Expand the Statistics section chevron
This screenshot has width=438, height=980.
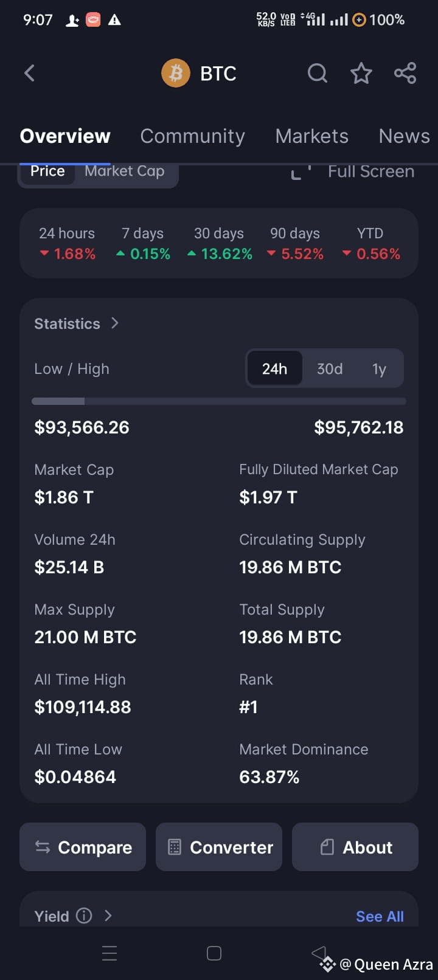click(x=115, y=323)
